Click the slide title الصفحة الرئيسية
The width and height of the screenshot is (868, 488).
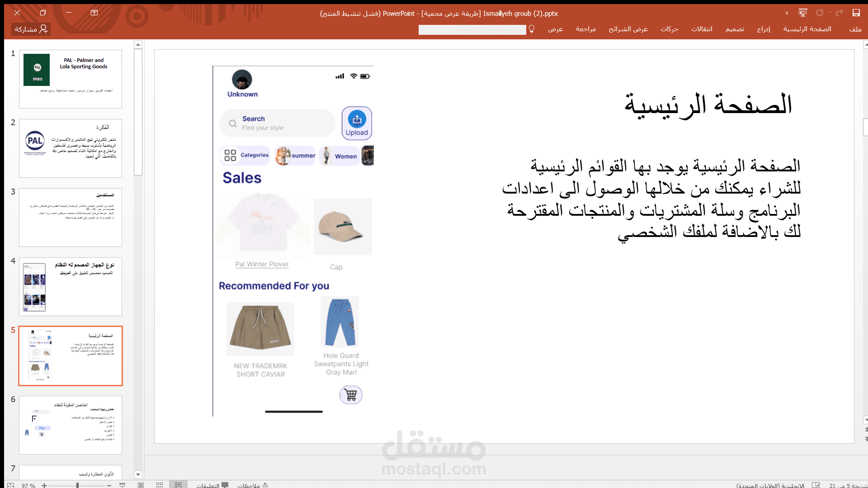[x=708, y=105]
